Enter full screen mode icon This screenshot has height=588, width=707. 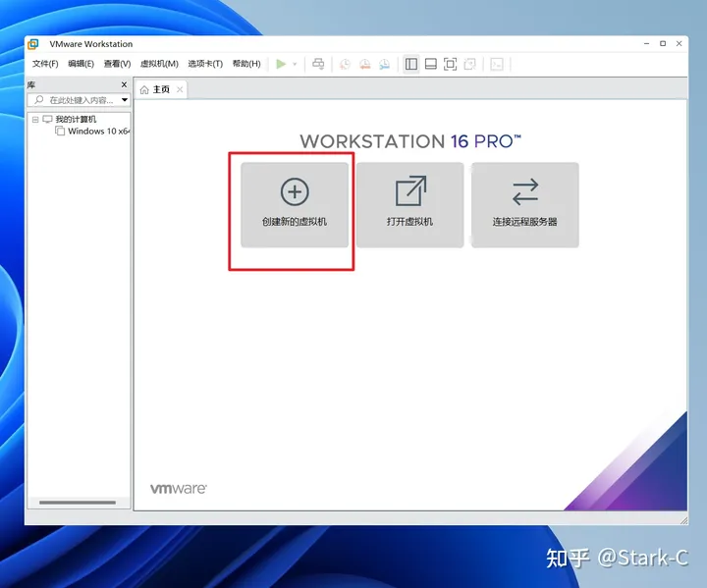(x=450, y=64)
